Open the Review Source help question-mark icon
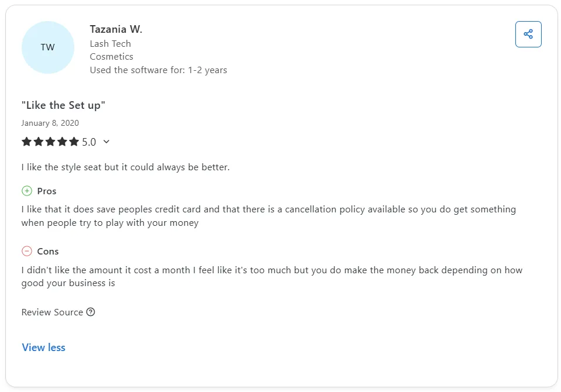This screenshot has width=561, height=392. [91, 312]
